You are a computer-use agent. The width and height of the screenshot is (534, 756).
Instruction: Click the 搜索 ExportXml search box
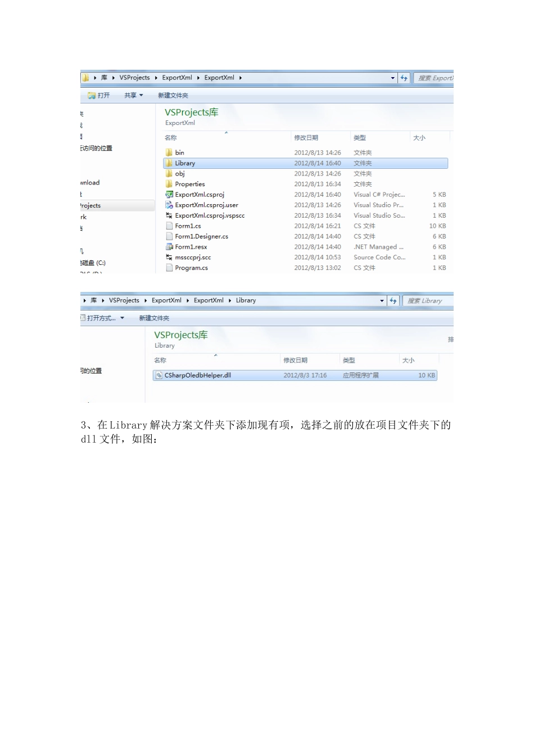(434, 78)
